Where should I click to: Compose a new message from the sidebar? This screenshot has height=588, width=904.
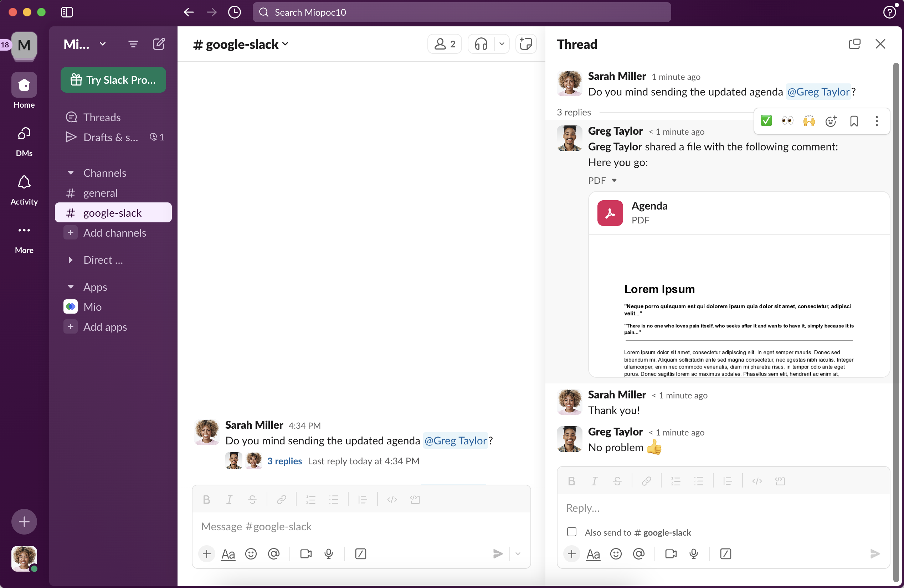[159, 43]
